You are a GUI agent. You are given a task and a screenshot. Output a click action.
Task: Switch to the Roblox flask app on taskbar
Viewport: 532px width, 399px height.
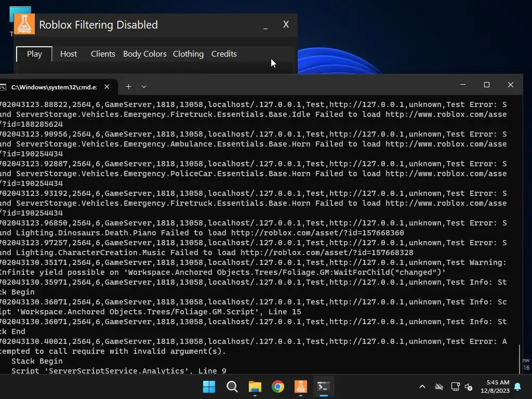pyautogui.click(x=301, y=387)
